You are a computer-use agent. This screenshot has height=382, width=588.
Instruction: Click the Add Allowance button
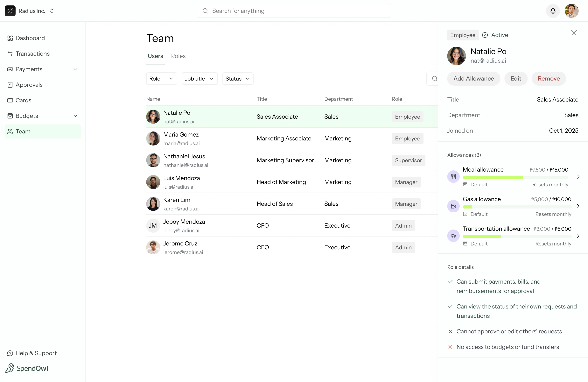click(473, 79)
